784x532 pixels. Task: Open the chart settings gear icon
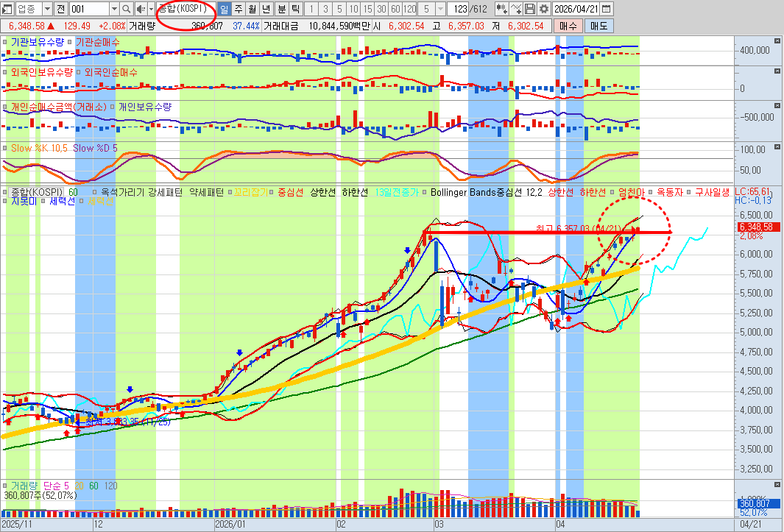pyautogui.click(x=543, y=9)
